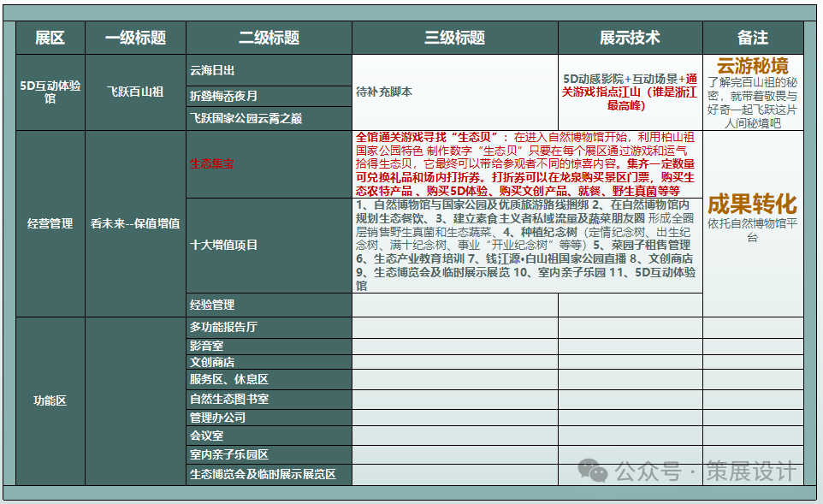This screenshot has width=823, height=504.
Task: Click the orange 云游秘境 heading
Action: click(x=752, y=66)
